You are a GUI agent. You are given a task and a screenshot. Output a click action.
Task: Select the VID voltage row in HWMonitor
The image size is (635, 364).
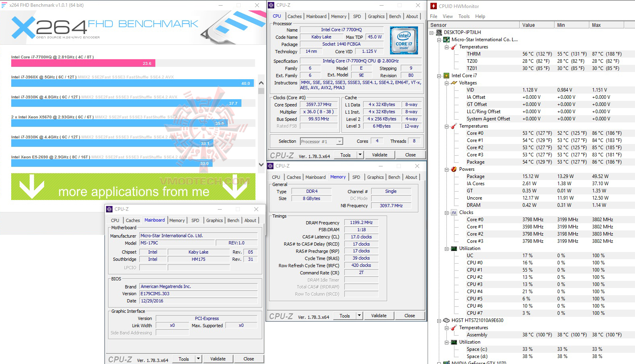pyautogui.click(x=545, y=90)
